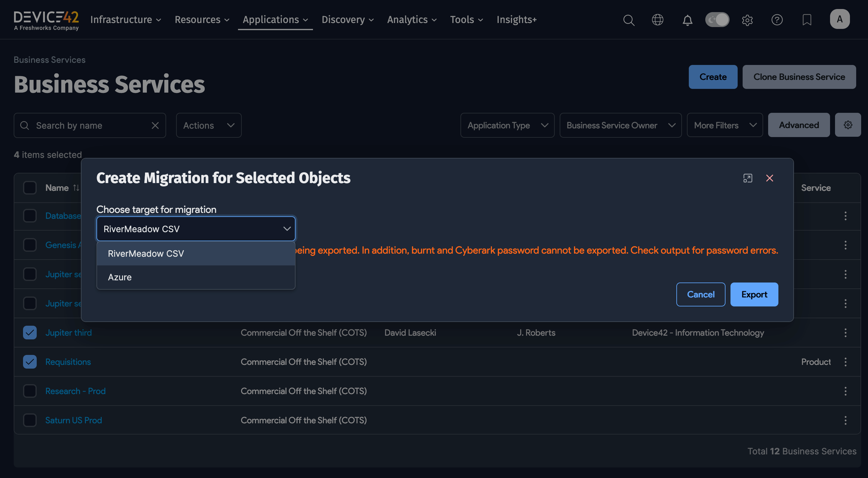Open the globe language icon
This screenshot has width=868, height=478.
[x=657, y=20]
